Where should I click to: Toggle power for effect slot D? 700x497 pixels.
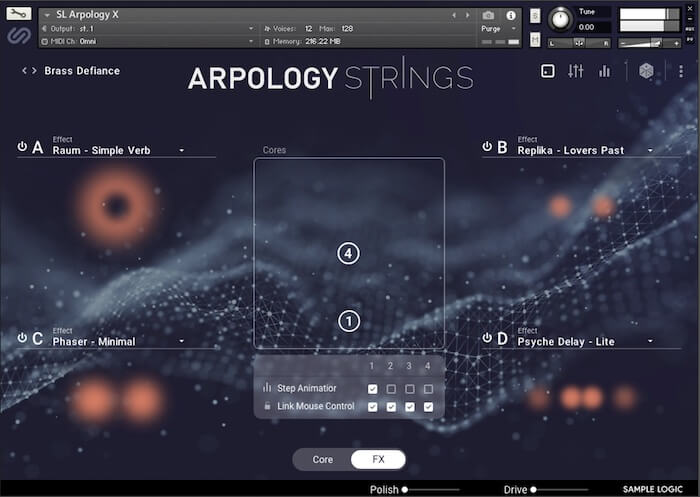point(487,338)
